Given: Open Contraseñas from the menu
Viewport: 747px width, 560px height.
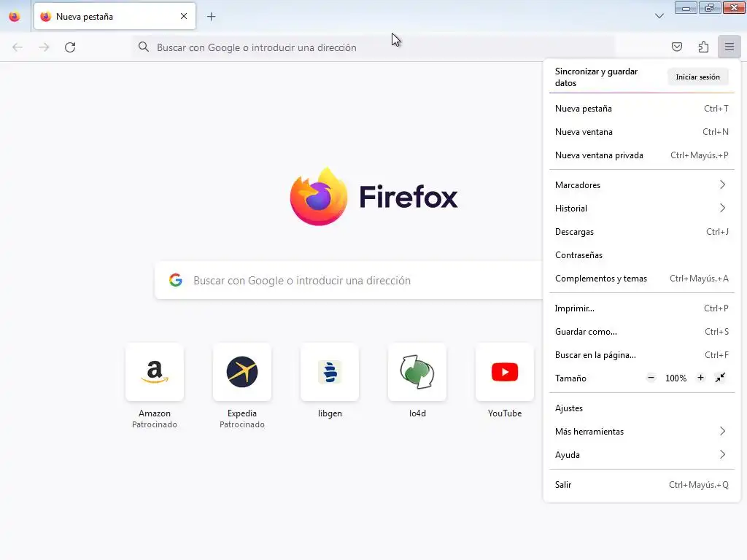Looking at the screenshot, I should 641,254.
